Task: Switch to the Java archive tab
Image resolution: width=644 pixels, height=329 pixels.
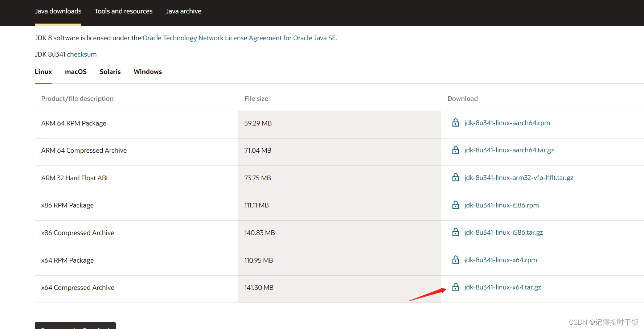Action: pyautogui.click(x=184, y=11)
